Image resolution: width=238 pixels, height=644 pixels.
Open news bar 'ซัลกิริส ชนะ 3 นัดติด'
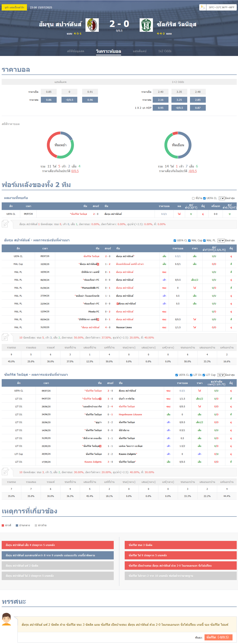pyautogui.click(x=181, y=545)
